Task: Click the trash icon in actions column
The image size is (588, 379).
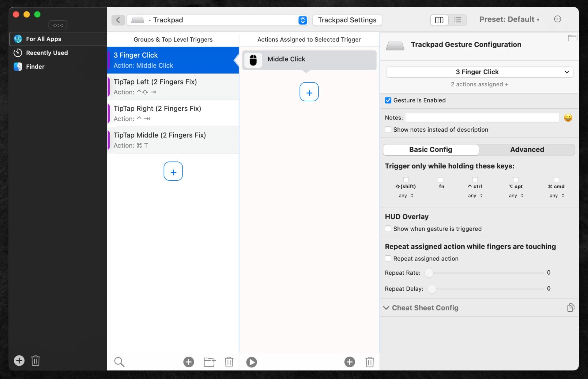Action: click(370, 362)
